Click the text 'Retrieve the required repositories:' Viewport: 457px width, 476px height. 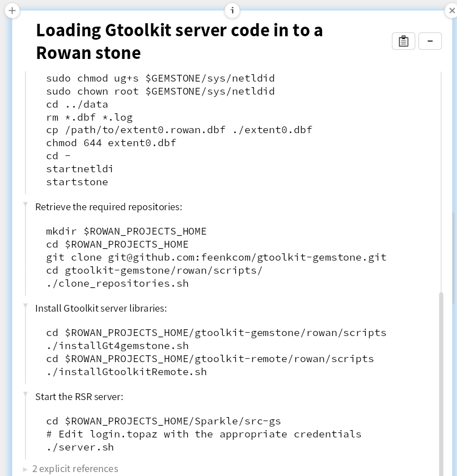tap(109, 207)
